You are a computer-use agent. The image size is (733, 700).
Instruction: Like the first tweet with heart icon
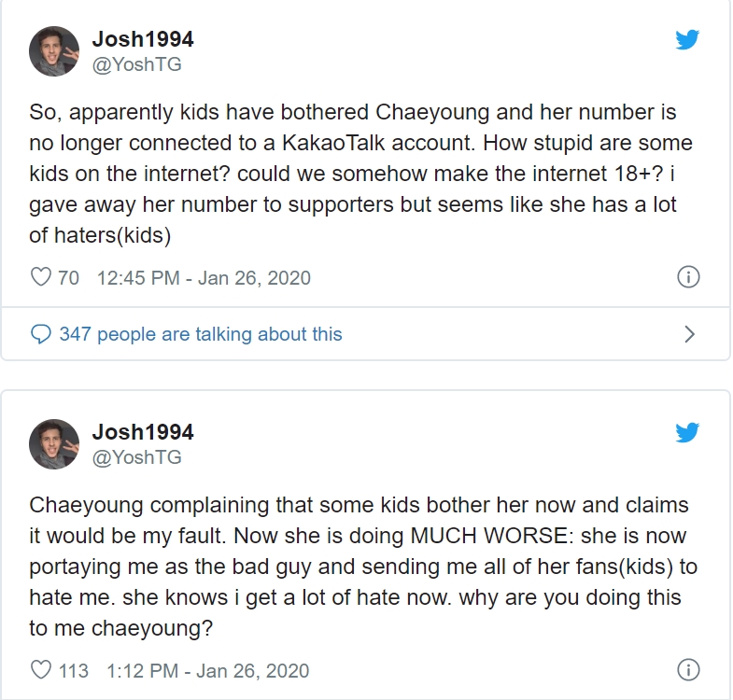41,277
